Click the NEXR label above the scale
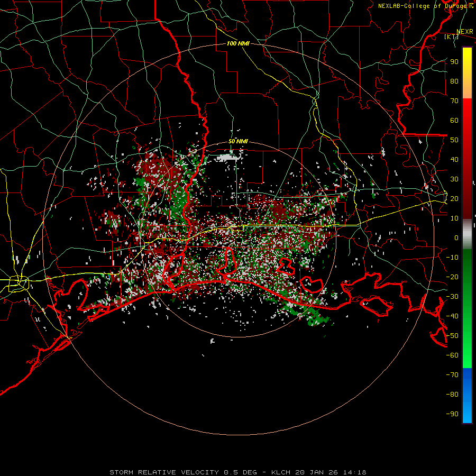 (465, 32)
